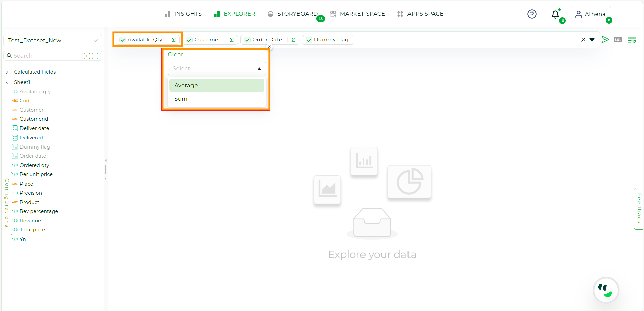
Task: Click the Clear link in aggregation popup
Action: (x=175, y=54)
